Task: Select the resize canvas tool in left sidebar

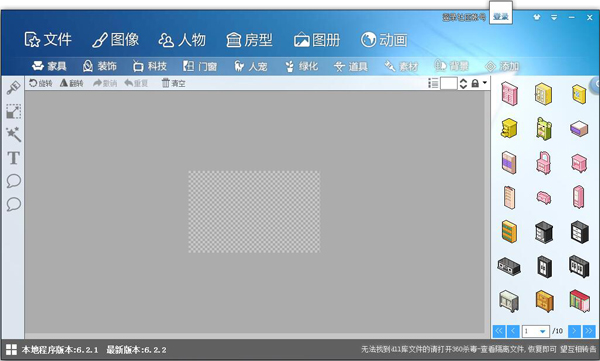Action: click(13, 111)
